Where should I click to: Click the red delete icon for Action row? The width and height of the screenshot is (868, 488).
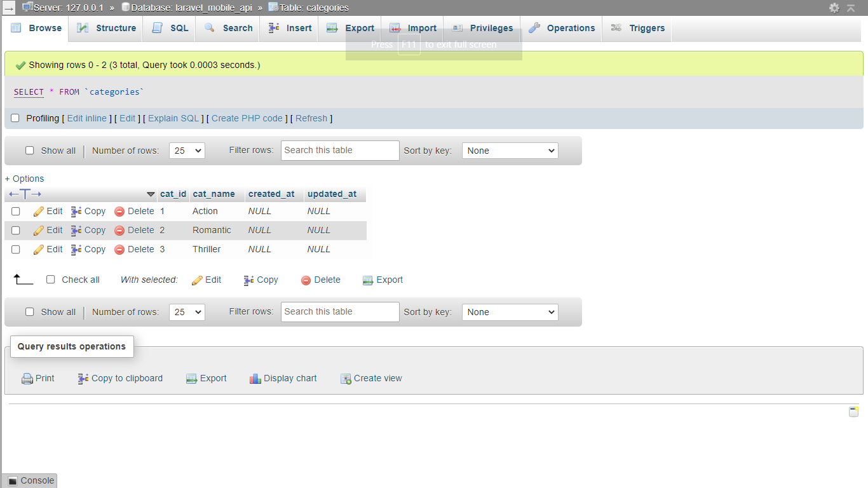pyautogui.click(x=119, y=212)
